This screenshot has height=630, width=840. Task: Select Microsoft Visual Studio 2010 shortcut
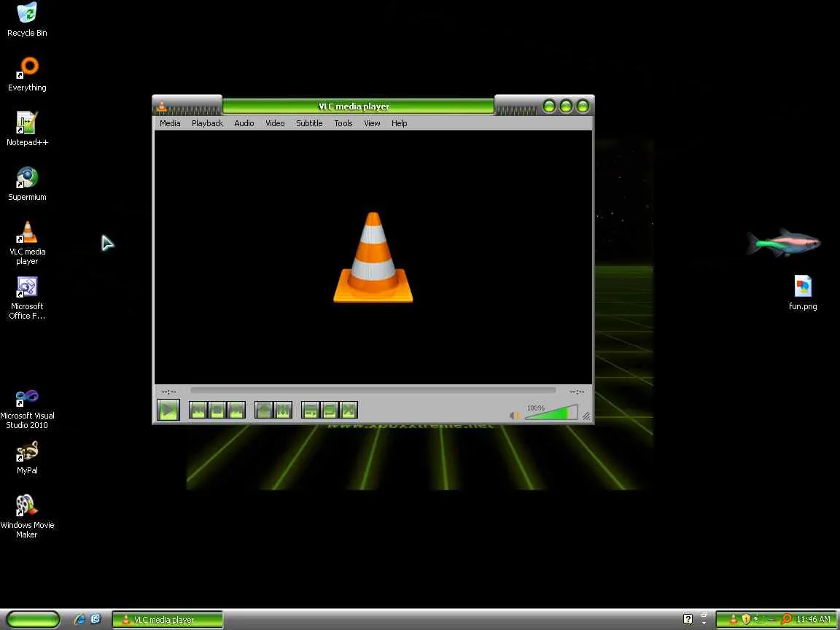(27, 409)
